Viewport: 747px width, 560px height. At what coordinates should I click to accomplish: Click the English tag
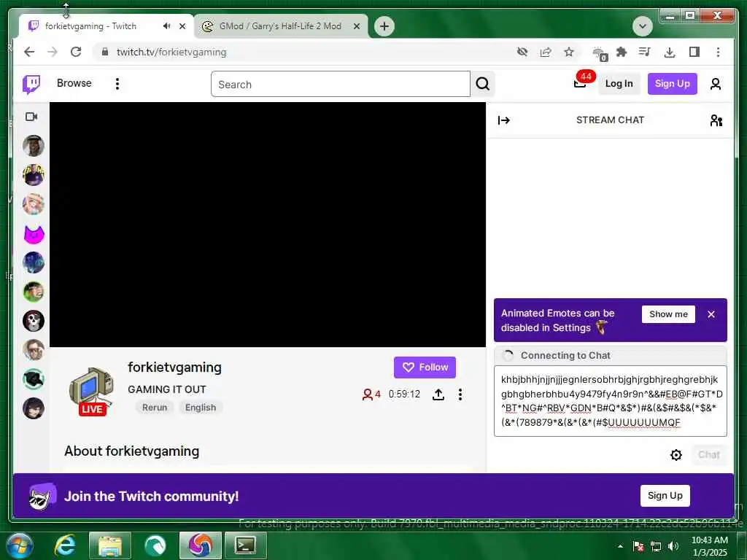201,408
